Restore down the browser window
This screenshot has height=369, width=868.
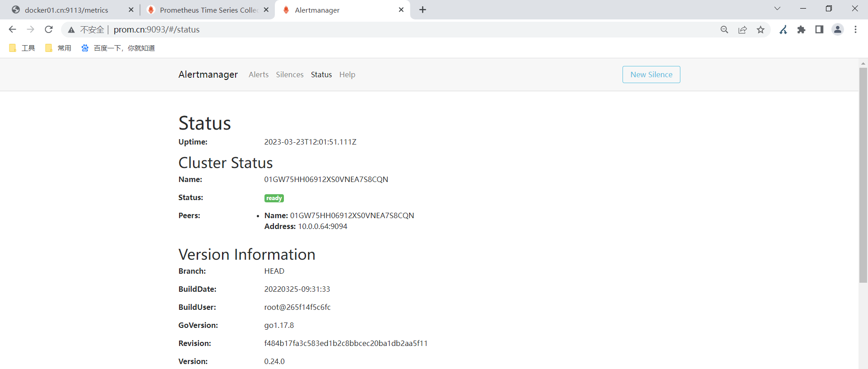[829, 9]
